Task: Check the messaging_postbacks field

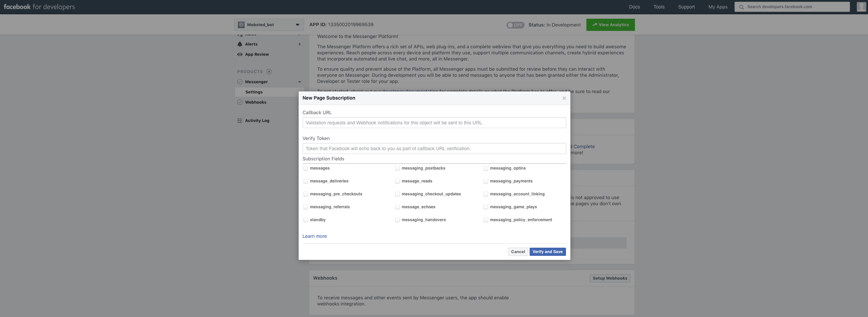Action: tap(397, 168)
